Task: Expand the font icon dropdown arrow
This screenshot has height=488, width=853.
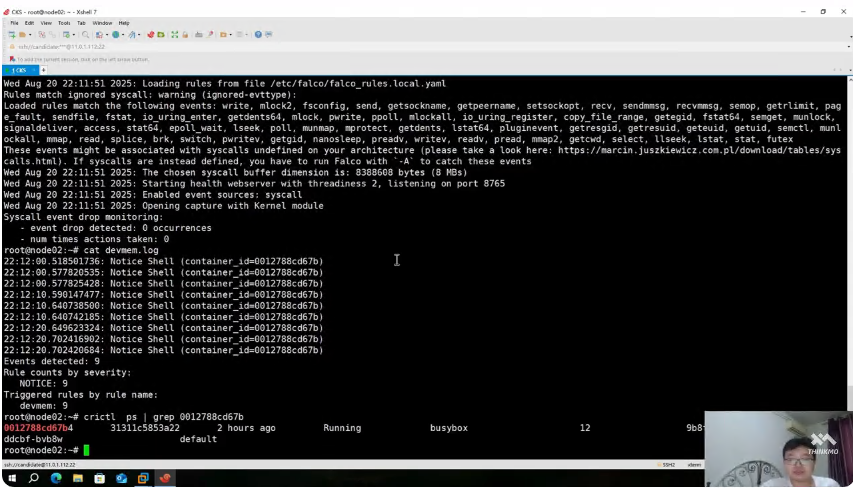Action: point(141,34)
